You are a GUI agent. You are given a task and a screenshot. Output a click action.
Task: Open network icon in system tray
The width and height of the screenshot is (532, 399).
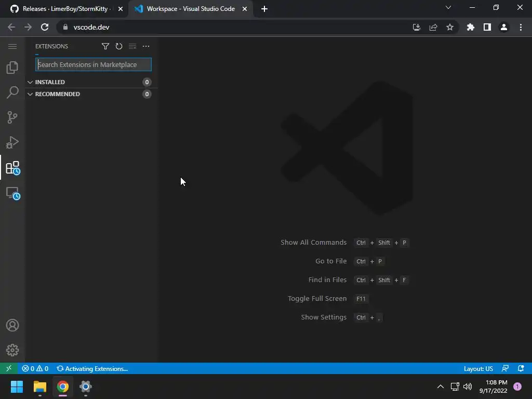pyautogui.click(x=455, y=387)
